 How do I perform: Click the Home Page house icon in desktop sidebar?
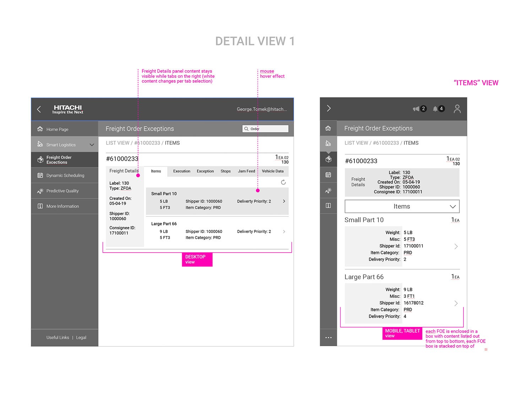40,129
